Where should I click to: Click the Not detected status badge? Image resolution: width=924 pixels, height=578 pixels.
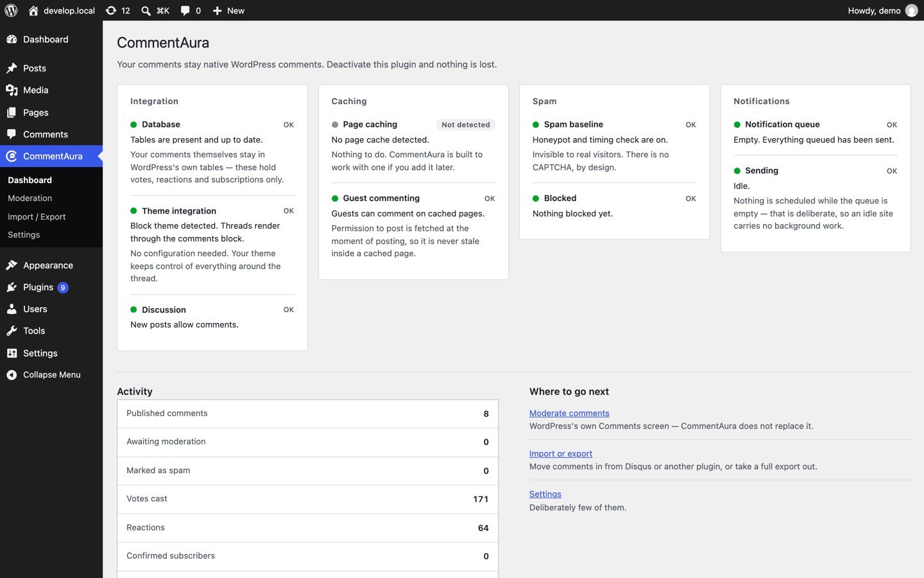point(466,125)
